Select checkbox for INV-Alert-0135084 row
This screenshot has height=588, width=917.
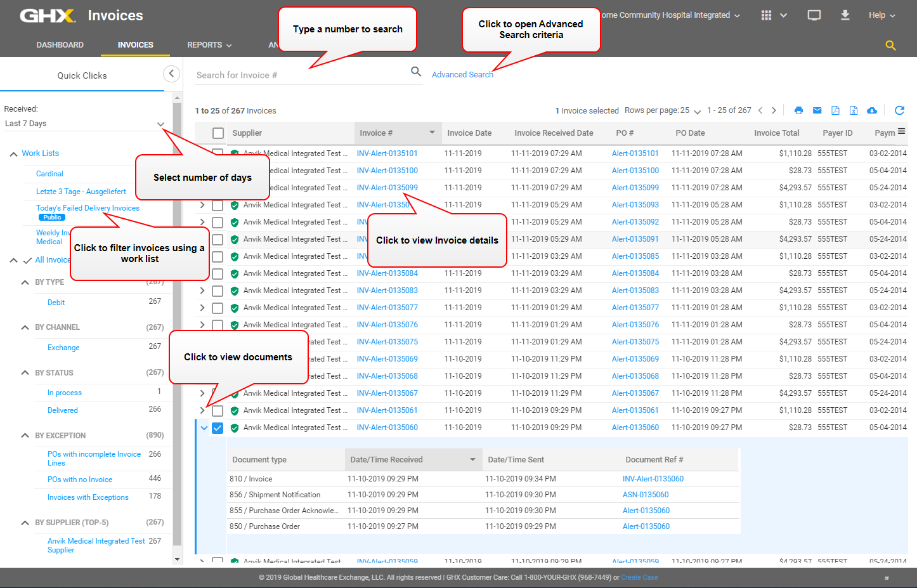pos(218,274)
